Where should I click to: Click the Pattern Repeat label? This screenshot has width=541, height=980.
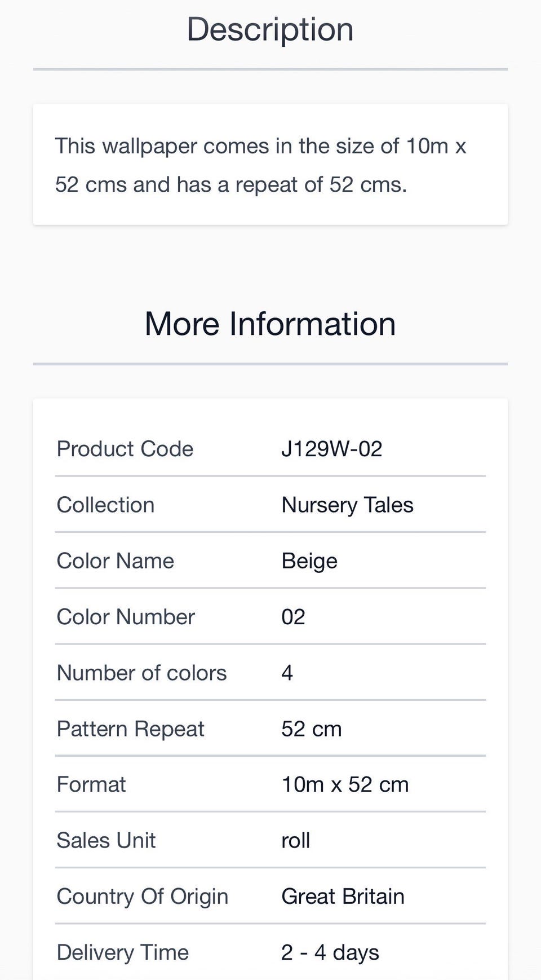coord(130,729)
